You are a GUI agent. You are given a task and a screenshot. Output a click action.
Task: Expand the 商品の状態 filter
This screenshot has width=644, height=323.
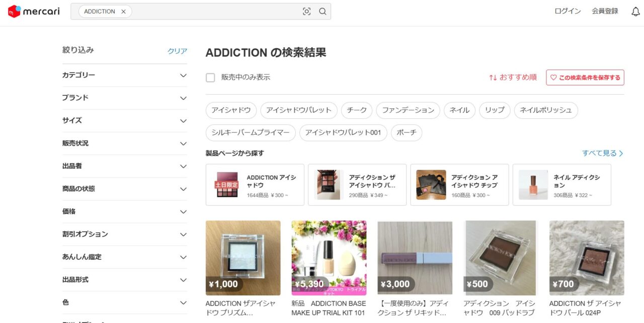pyautogui.click(x=125, y=188)
